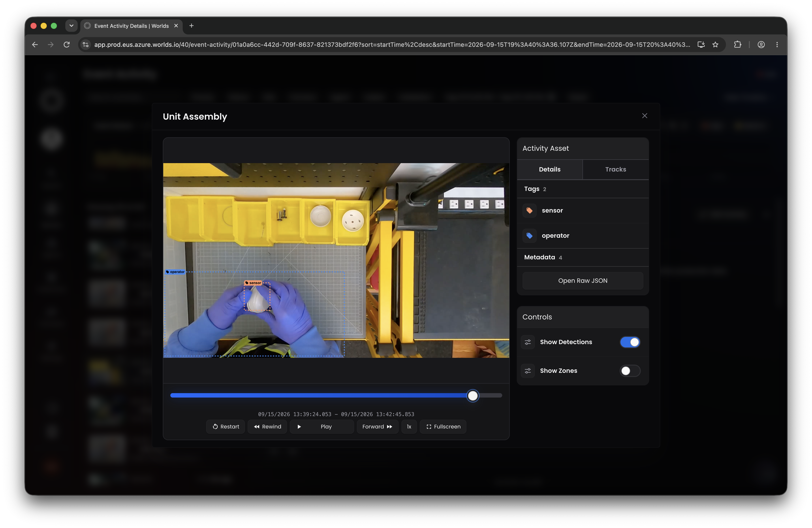812x528 pixels.
Task: Click the video timestamp range text
Action: [336, 414]
